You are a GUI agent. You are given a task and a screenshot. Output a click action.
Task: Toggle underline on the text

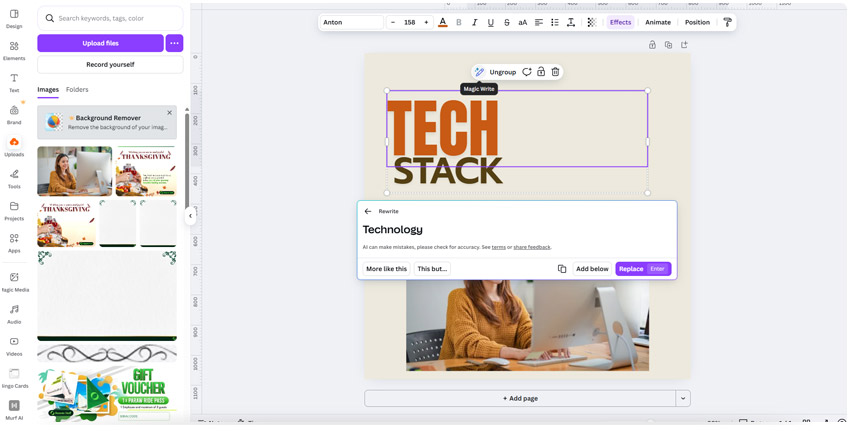pos(491,22)
